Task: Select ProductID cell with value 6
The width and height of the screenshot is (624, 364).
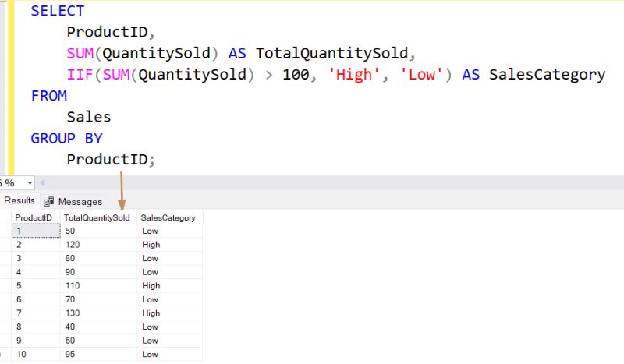Action: (36, 299)
